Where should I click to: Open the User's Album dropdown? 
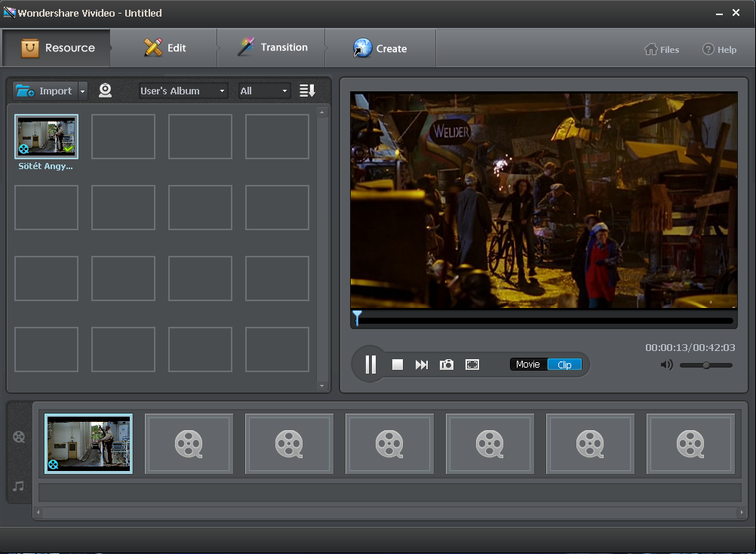183,91
